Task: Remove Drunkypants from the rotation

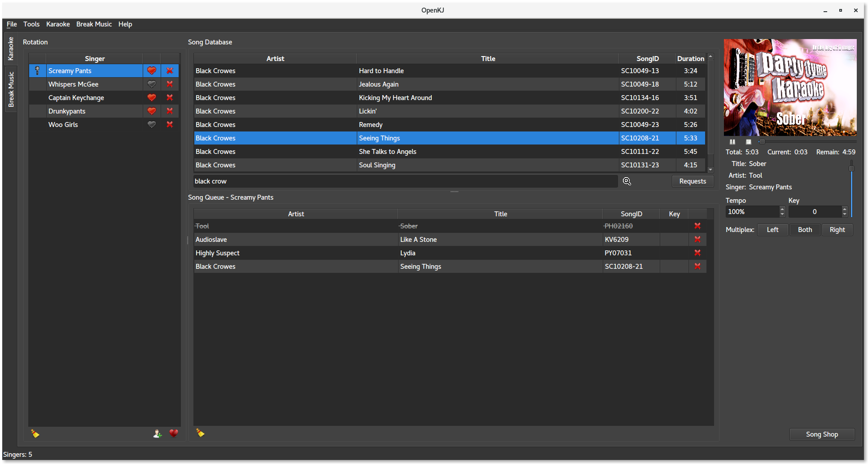Action: pos(170,111)
